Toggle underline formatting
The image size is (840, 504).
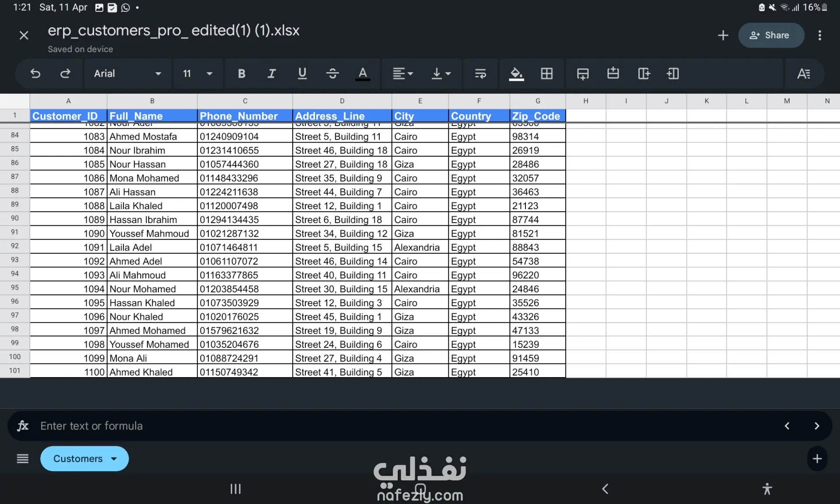coord(302,73)
